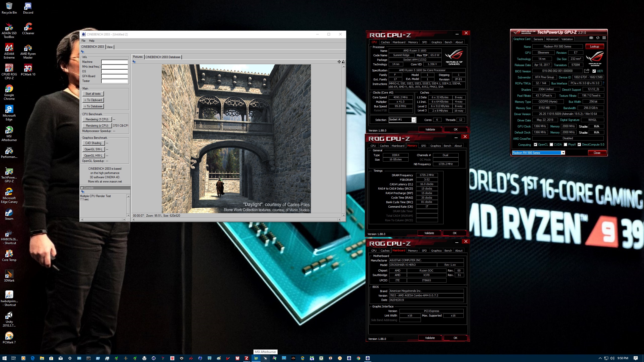Select the View tab in Cinebench

[x=110, y=47]
